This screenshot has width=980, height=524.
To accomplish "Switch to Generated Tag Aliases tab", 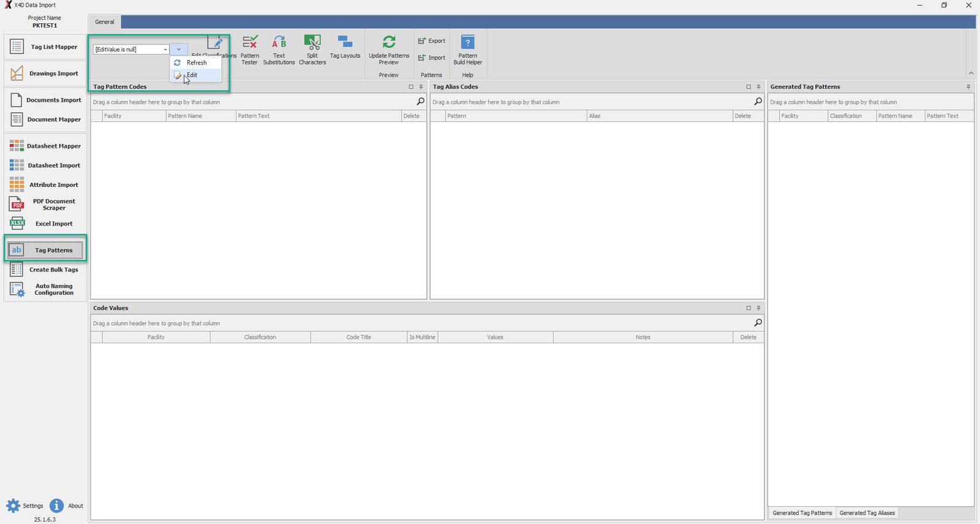I will pyautogui.click(x=867, y=513).
